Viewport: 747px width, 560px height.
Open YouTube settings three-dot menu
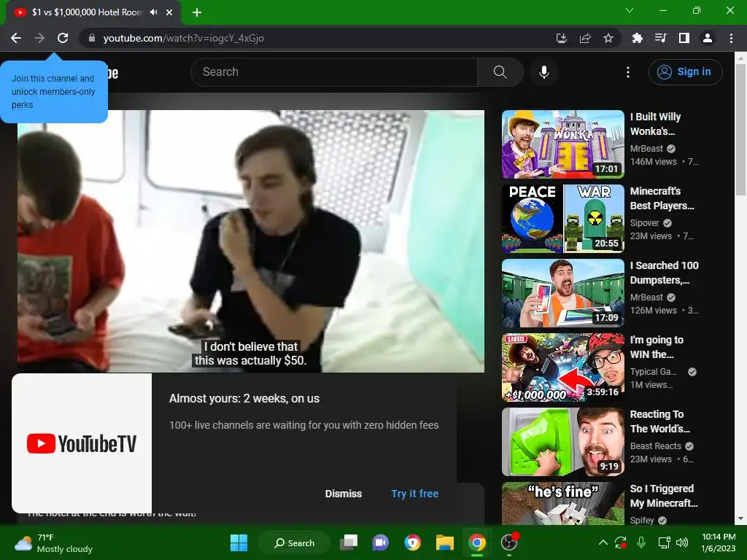click(628, 72)
